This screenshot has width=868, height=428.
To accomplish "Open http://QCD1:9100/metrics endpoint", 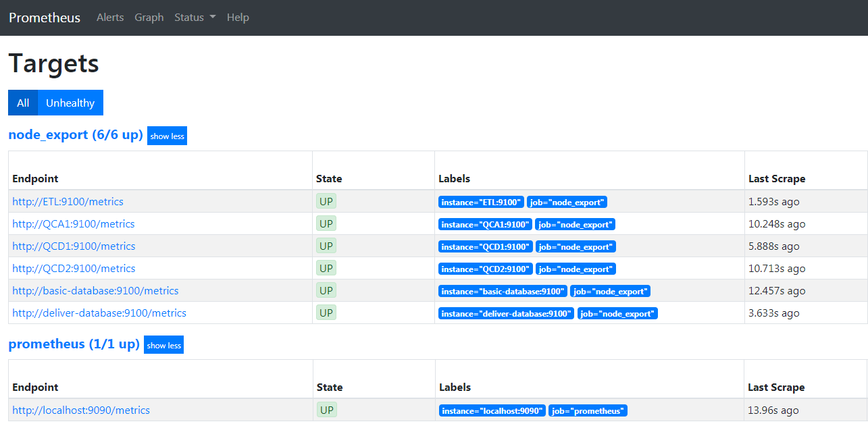I will tap(74, 246).
